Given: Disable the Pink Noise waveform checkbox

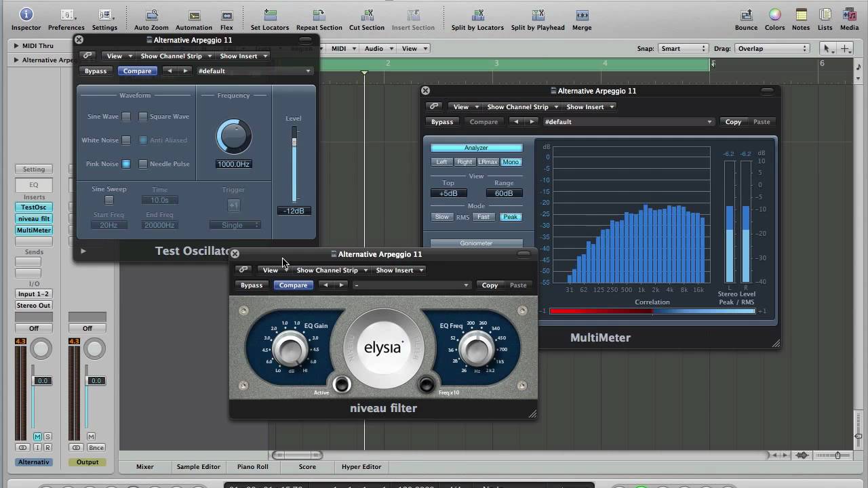Looking at the screenshot, I should (126, 164).
